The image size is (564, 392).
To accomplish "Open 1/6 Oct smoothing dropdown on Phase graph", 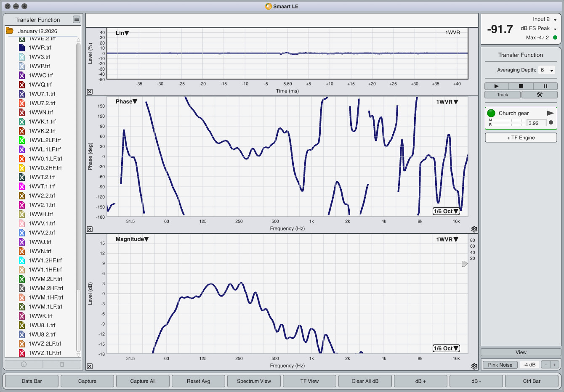I will click(x=446, y=211).
